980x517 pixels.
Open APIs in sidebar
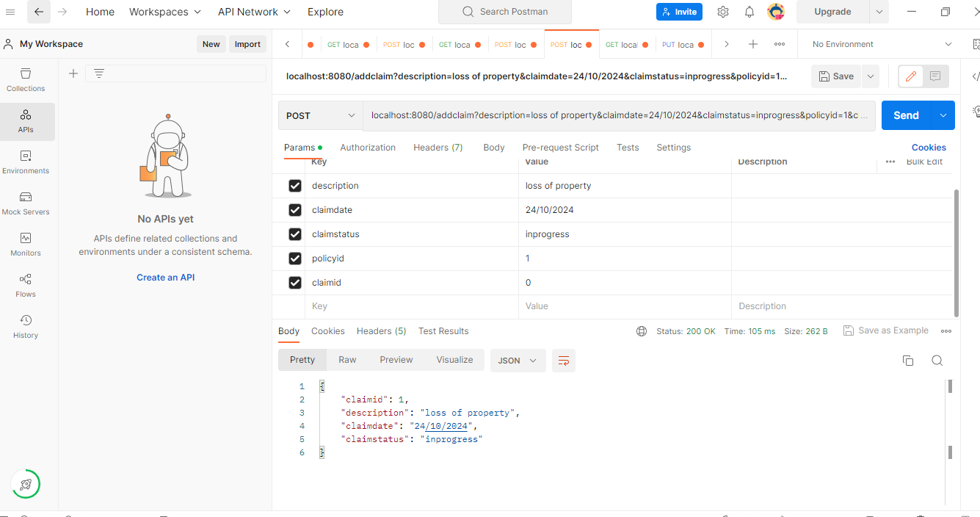(x=26, y=121)
